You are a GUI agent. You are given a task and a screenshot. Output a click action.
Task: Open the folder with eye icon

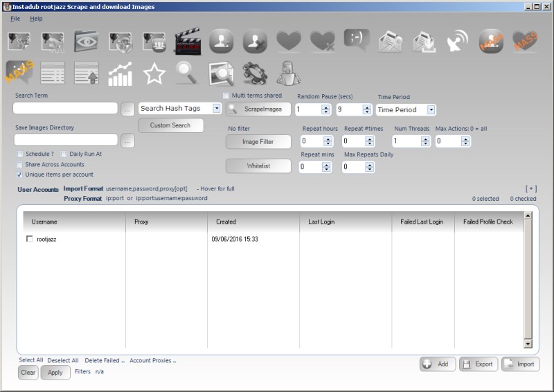point(86,42)
